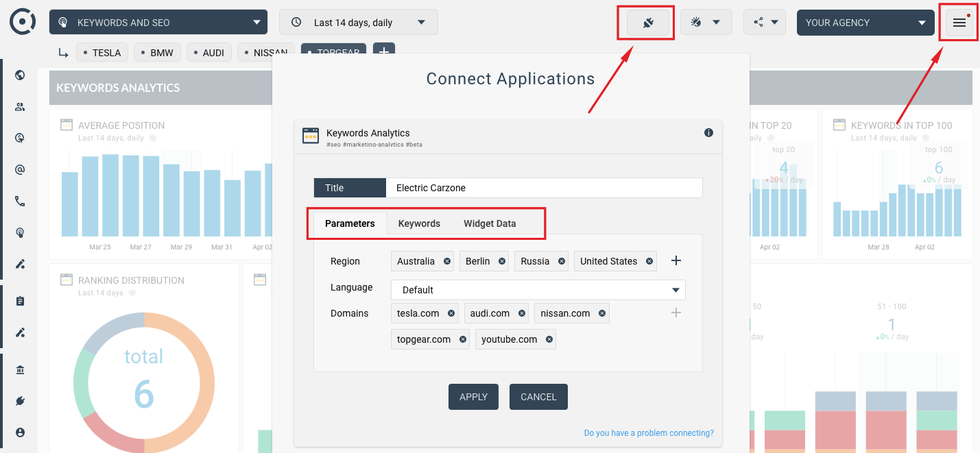Click the Keywords Analytics section header
The width and height of the screenshot is (980, 453).
tap(118, 88)
